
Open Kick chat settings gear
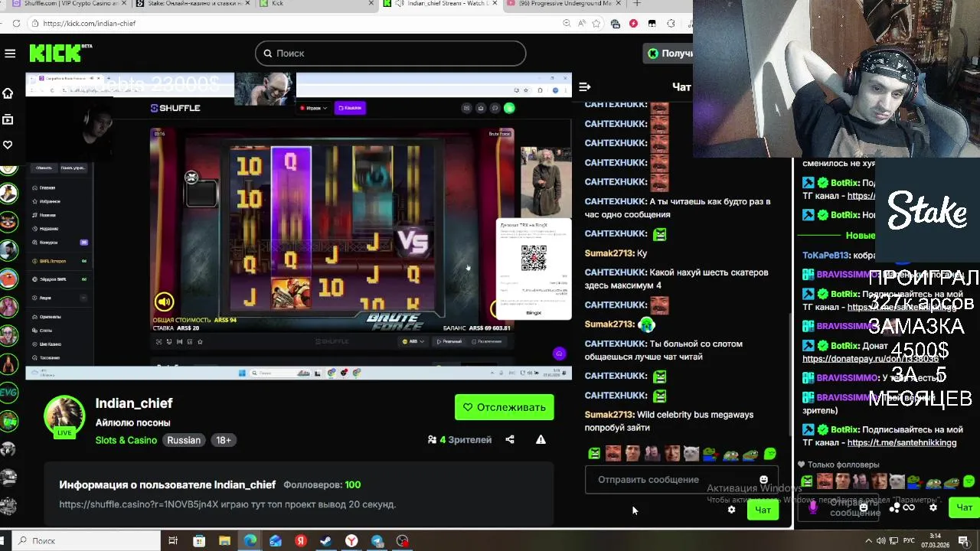[731, 510]
